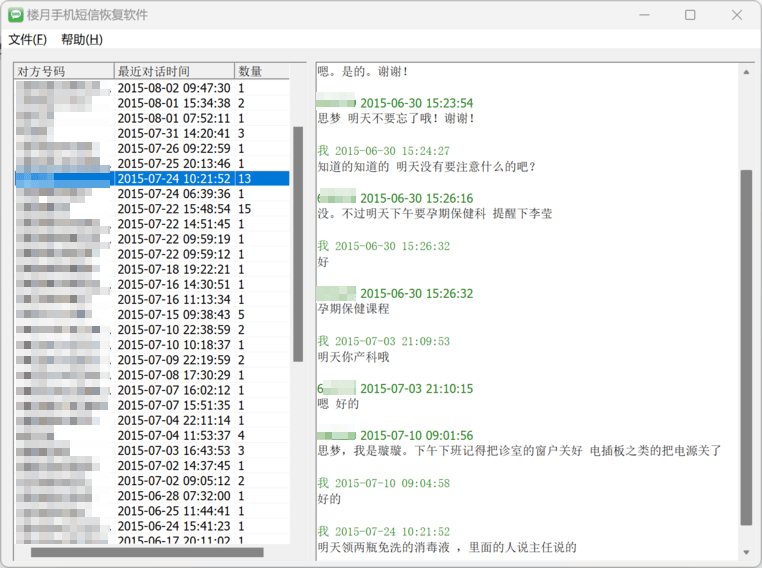762x568 pixels.
Task: Click the conversation list horizontal scrollbar
Action: pyautogui.click(x=147, y=552)
